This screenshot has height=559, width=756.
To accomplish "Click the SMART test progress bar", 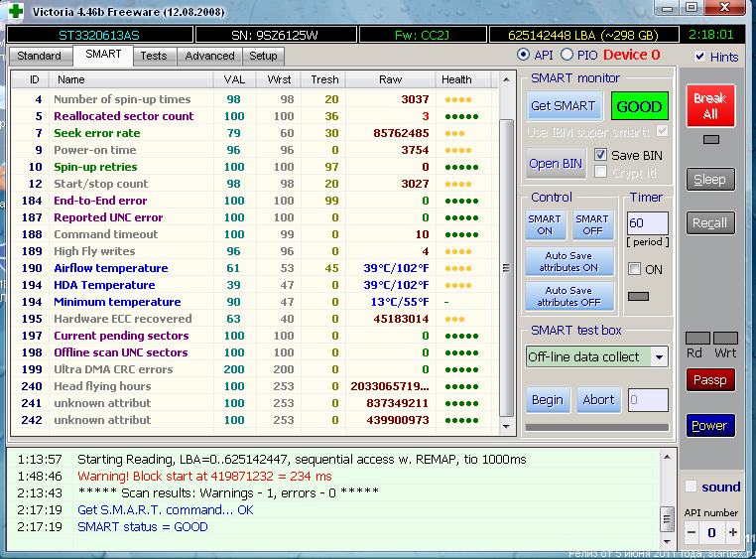I will 597,427.
